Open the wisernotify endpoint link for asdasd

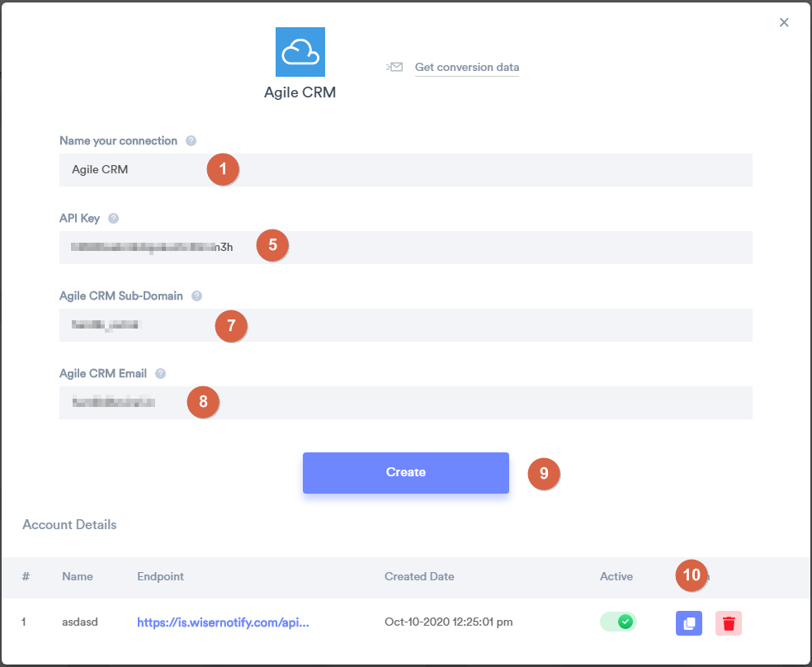click(x=223, y=622)
